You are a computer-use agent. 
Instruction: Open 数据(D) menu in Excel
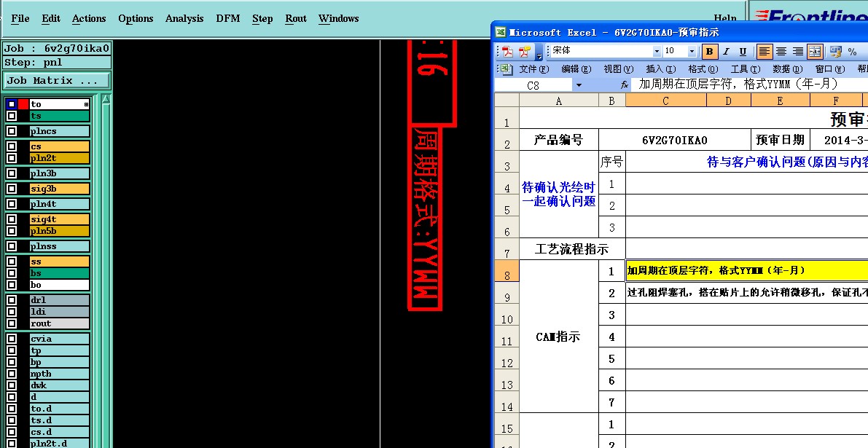click(787, 69)
